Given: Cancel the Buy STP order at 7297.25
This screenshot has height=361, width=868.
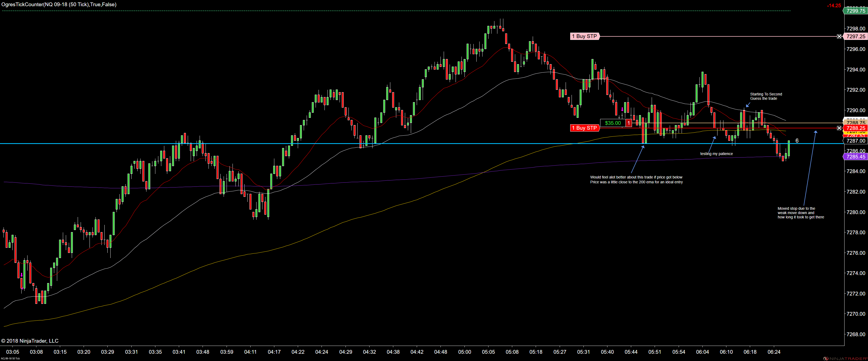Looking at the screenshot, I should pyautogui.click(x=839, y=36).
